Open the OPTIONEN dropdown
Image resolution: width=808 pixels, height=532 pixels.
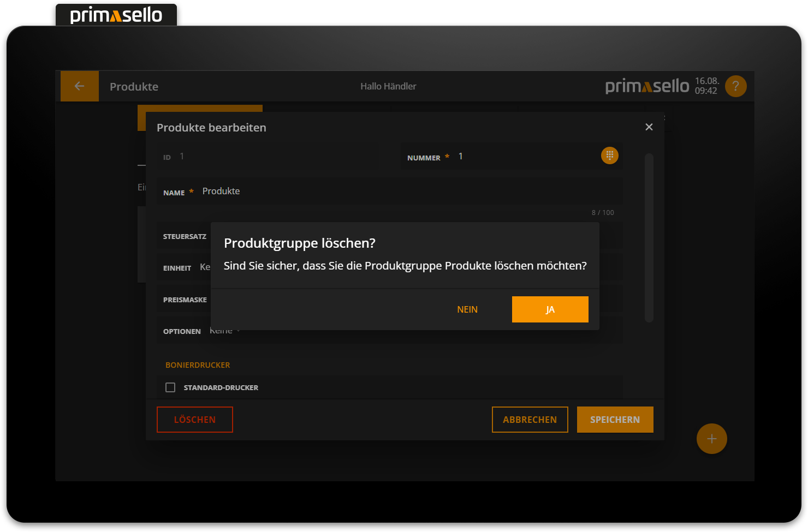(x=224, y=330)
